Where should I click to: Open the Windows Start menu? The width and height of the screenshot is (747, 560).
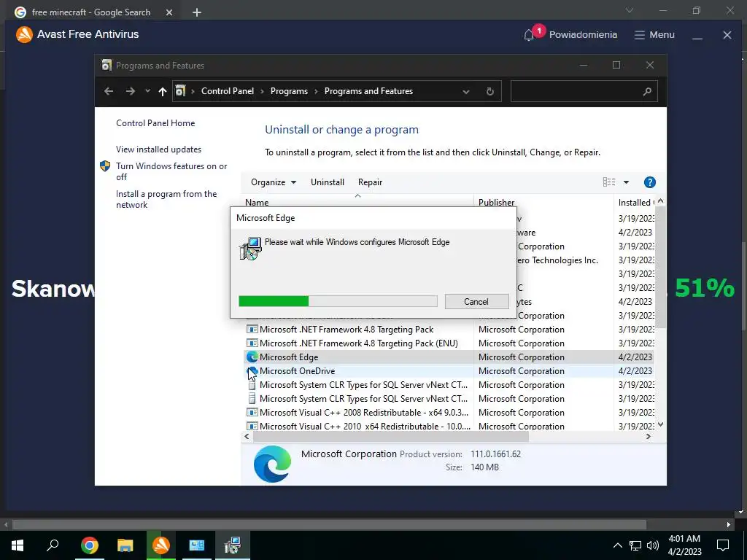18,545
